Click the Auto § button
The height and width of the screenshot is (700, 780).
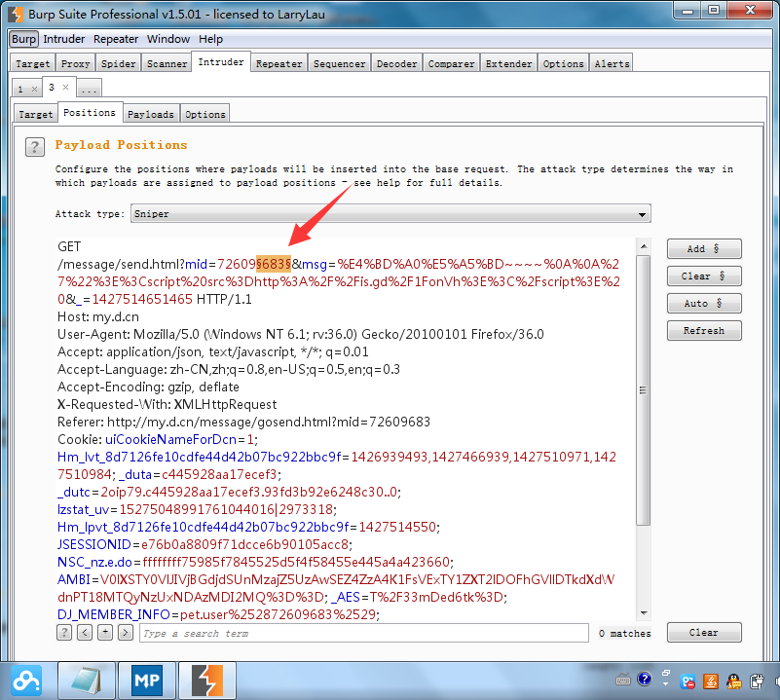pos(704,304)
